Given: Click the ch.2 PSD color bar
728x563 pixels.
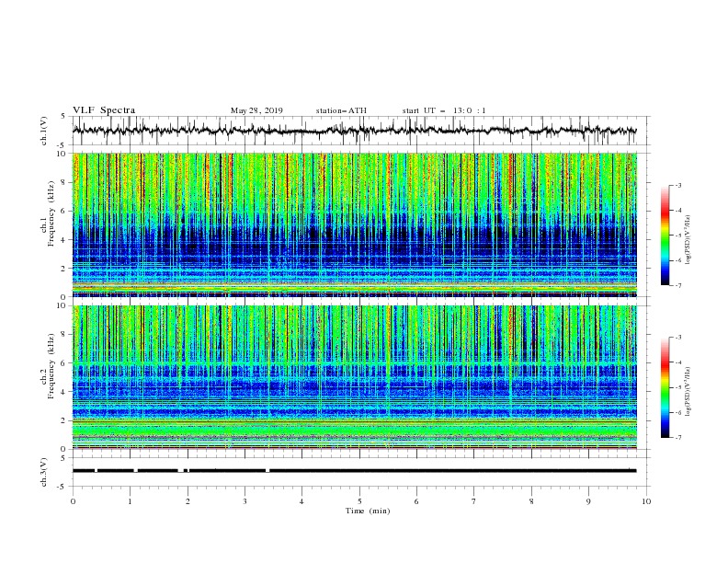Looking at the screenshot, I should (x=665, y=387).
